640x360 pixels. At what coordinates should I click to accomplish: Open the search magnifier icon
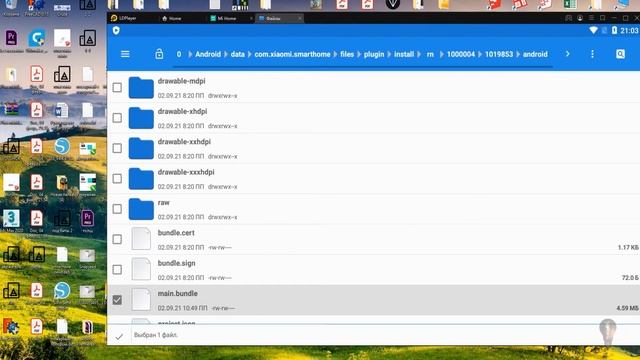(620, 54)
